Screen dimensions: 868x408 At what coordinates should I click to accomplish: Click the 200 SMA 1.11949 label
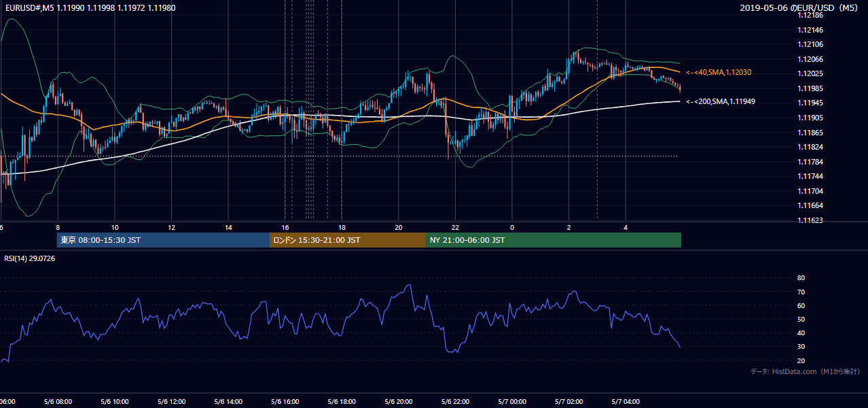coord(721,101)
